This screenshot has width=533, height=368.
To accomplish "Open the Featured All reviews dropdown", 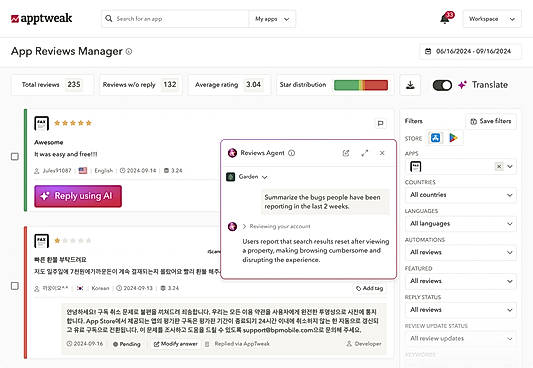I will (x=461, y=281).
